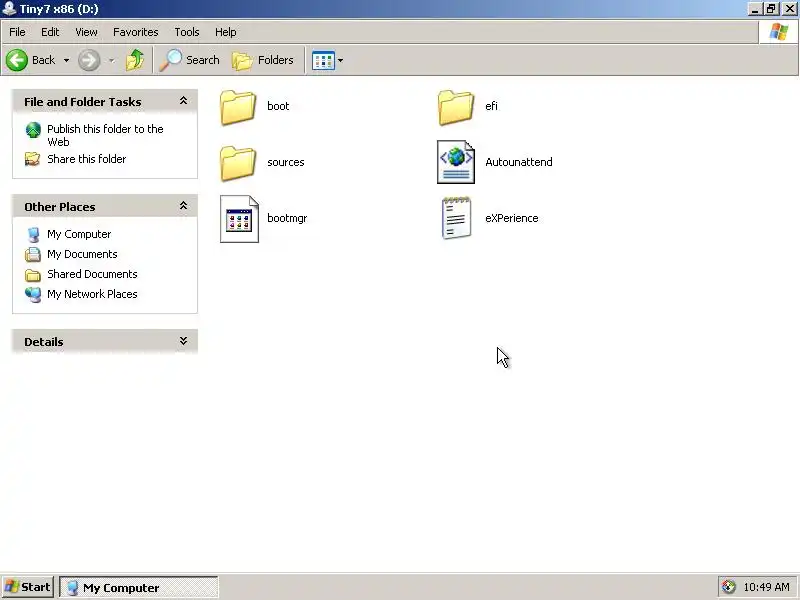The width and height of the screenshot is (800, 600).
Task: Open the Favorites menu
Action: (136, 32)
